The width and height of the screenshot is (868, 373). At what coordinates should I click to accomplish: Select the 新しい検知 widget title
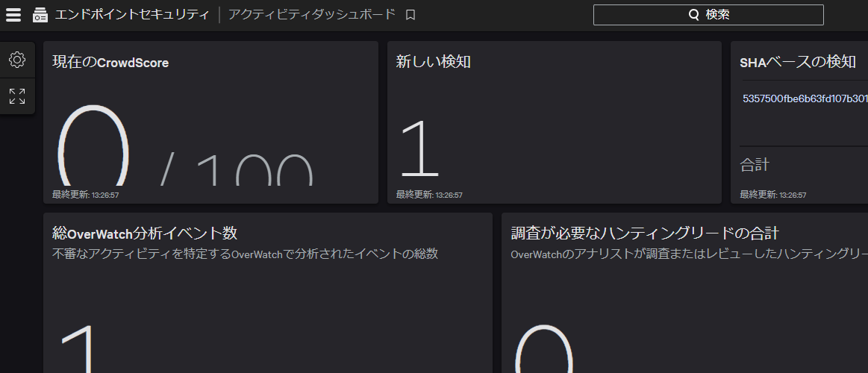click(434, 61)
